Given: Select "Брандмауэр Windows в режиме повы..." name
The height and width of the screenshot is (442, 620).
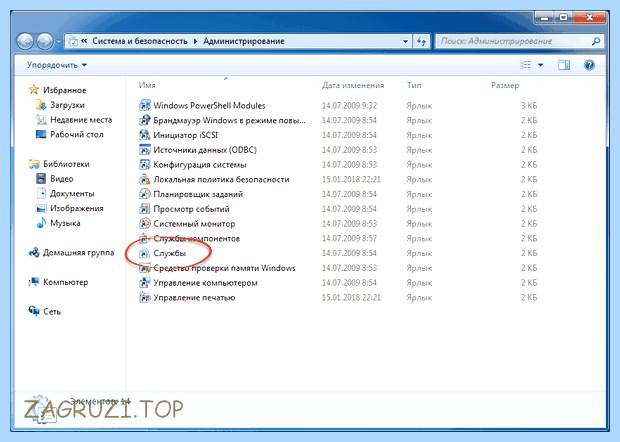Looking at the screenshot, I should tap(229, 120).
